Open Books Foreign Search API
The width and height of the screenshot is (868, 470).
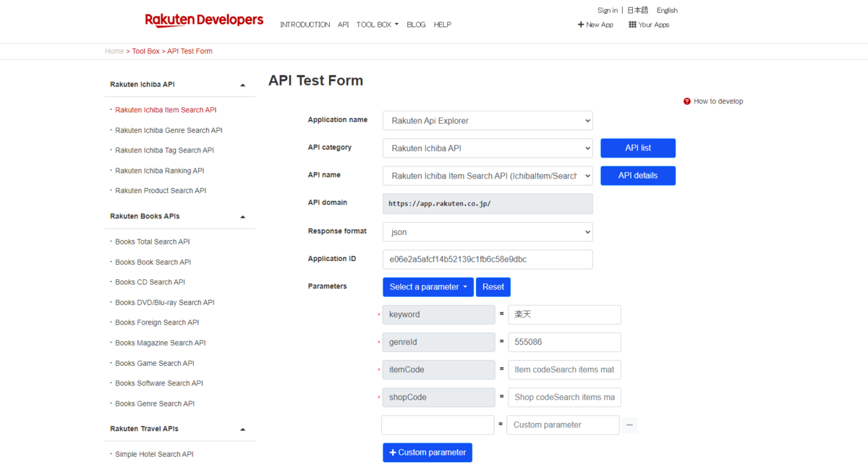click(x=157, y=322)
